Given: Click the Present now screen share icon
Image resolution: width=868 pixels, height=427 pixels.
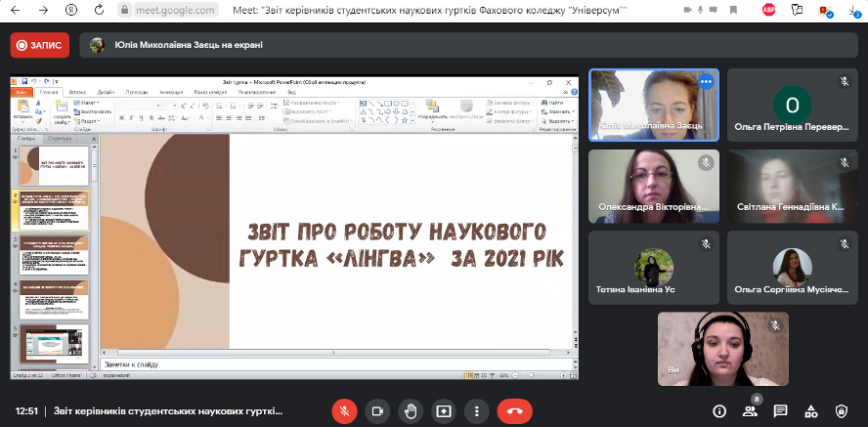Looking at the screenshot, I should pos(444,411).
